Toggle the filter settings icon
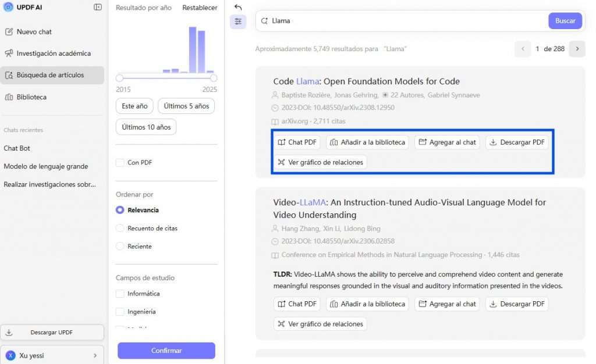The image size is (596, 364). click(238, 22)
